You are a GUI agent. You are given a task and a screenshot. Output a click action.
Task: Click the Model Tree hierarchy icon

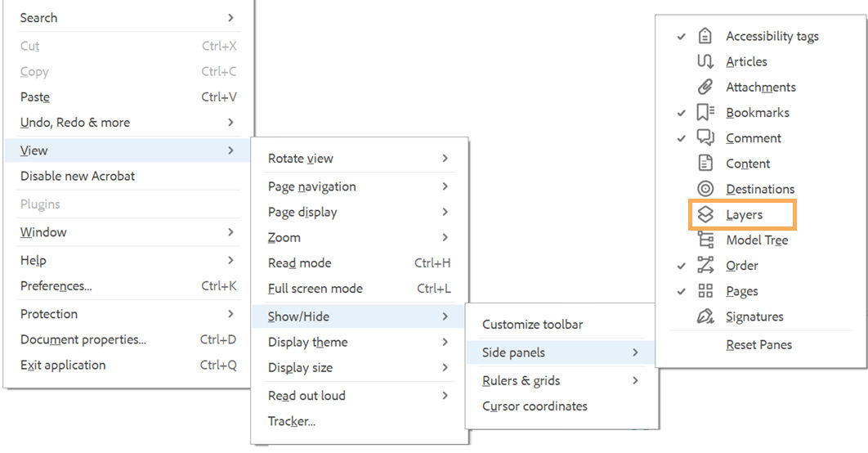705,240
